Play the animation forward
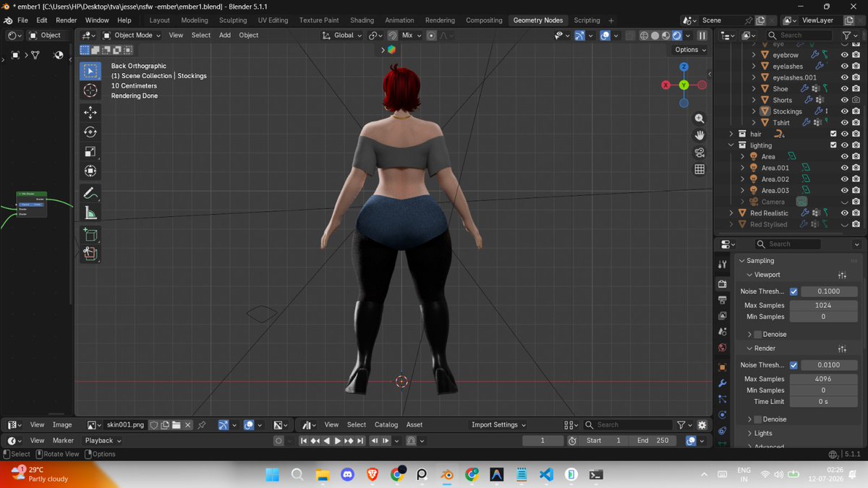The width and height of the screenshot is (868, 488). (337, 440)
